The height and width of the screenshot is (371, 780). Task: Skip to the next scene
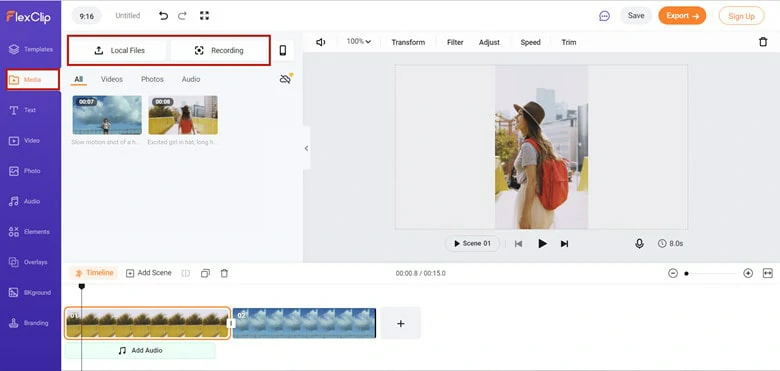click(564, 244)
